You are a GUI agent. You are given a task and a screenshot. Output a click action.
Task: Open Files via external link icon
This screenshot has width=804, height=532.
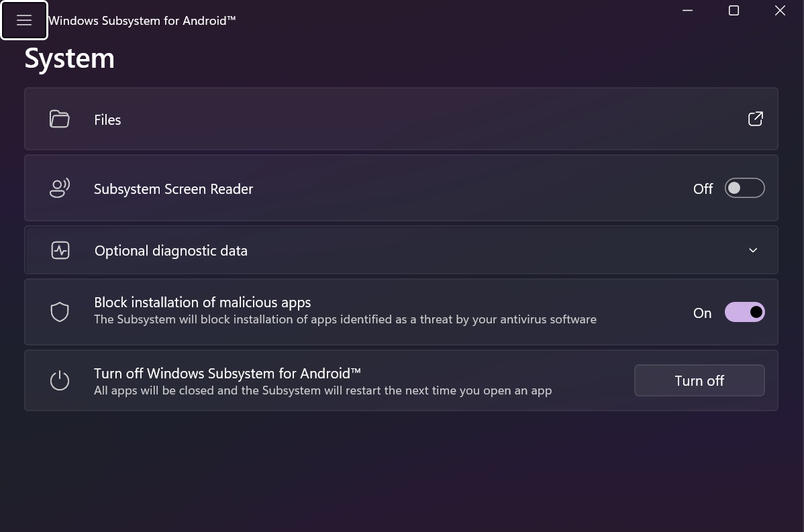pyautogui.click(x=755, y=119)
